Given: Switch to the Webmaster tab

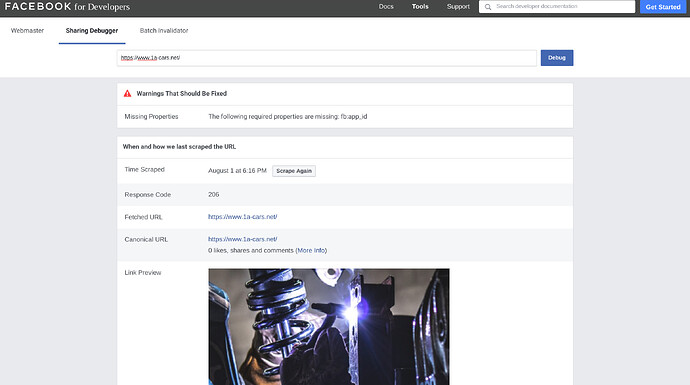Looking at the screenshot, I should (x=27, y=30).
